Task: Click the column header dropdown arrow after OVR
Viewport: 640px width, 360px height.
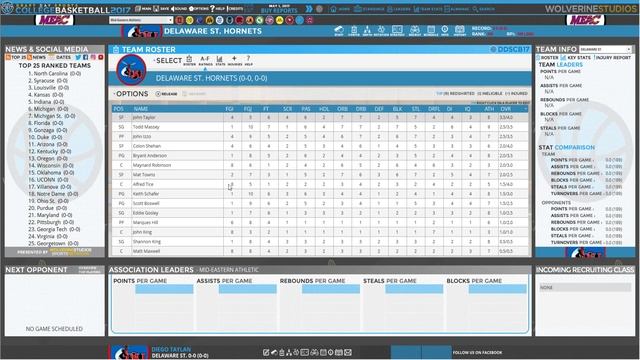Action: point(525,109)
